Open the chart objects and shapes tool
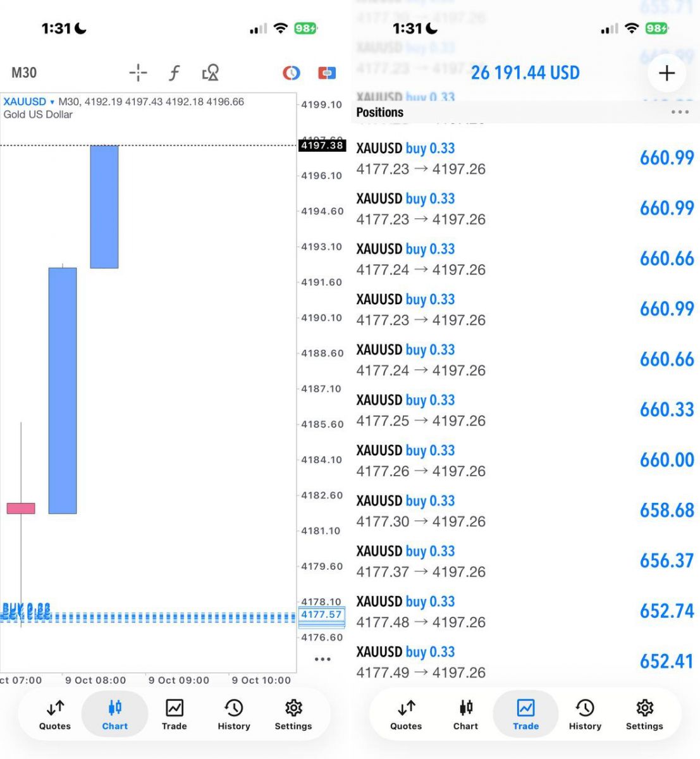The image size is (700, 759). pyautogui.click(x=211, y=73)
